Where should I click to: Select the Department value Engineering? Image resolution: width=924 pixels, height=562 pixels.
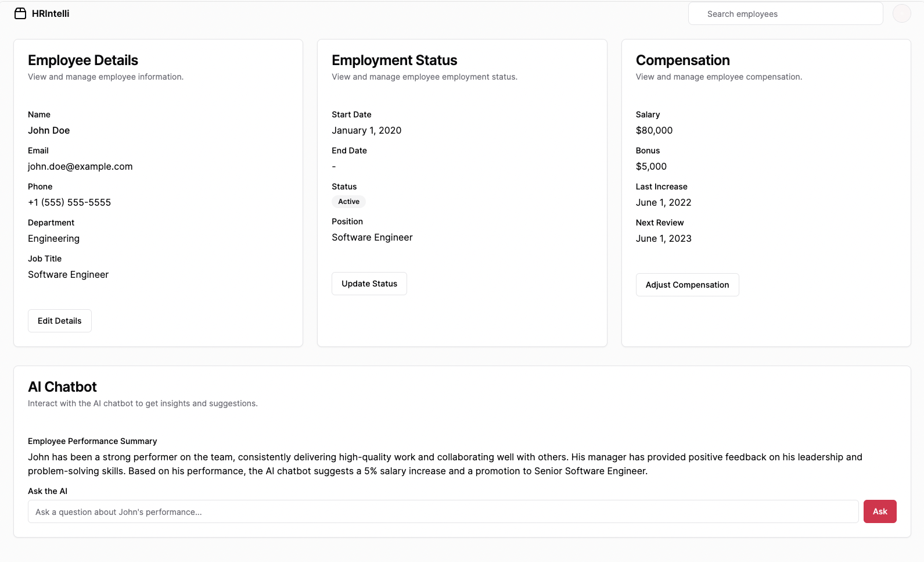pyautogui.click(x=53, y=238)
